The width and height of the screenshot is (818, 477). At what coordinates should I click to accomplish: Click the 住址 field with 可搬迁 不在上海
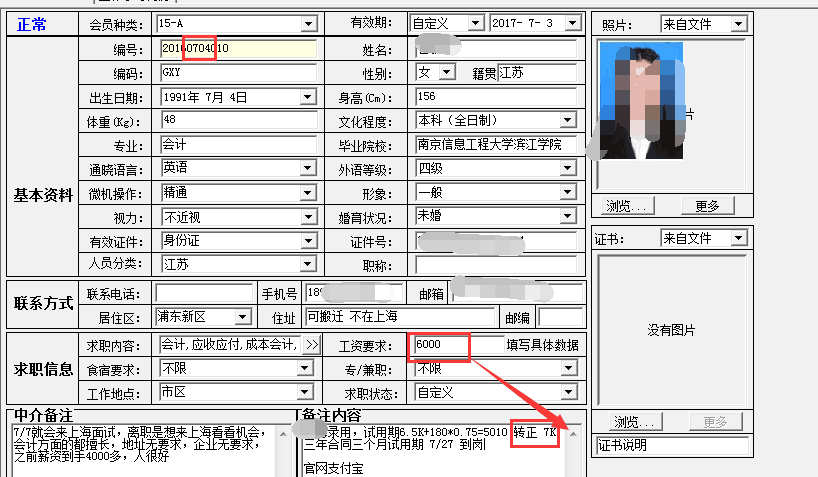(x=400, y=317)
